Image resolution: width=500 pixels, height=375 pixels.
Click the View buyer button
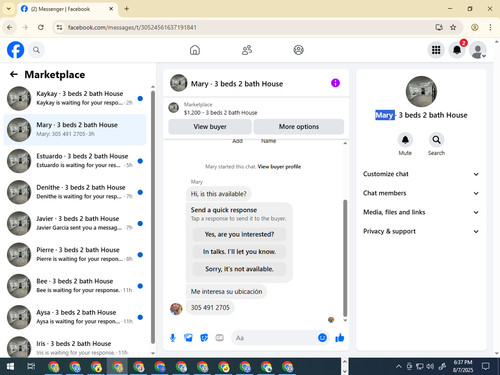coord(210,127)
